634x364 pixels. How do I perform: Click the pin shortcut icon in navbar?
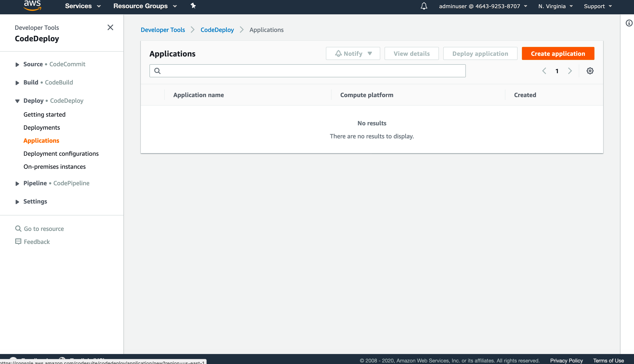tap(193, 5)
